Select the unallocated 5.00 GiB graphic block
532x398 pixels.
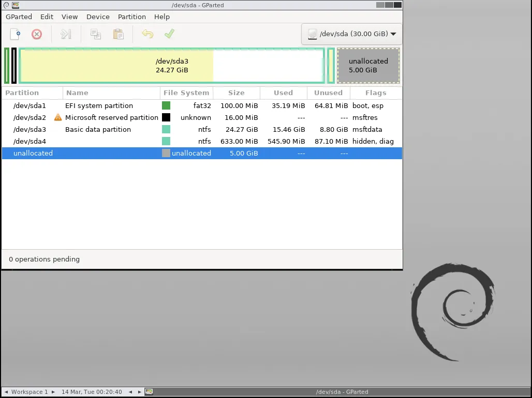(x=368, y=66)
